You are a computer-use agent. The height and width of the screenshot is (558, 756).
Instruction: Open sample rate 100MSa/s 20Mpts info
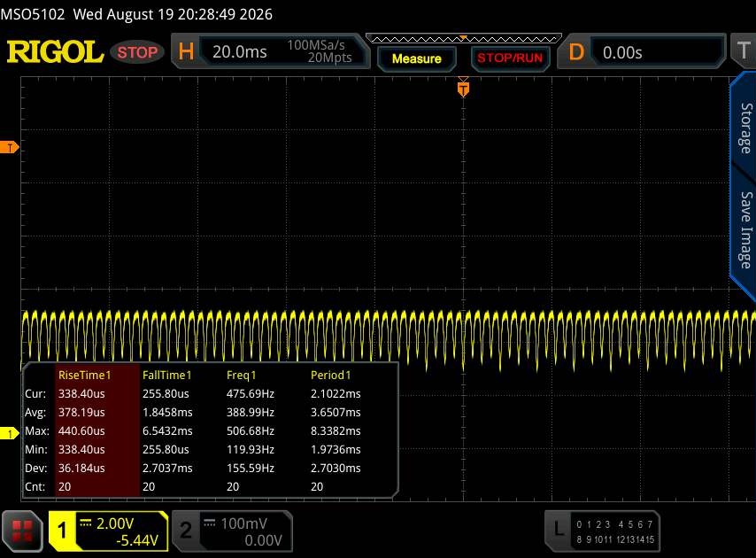coord(320,51)
